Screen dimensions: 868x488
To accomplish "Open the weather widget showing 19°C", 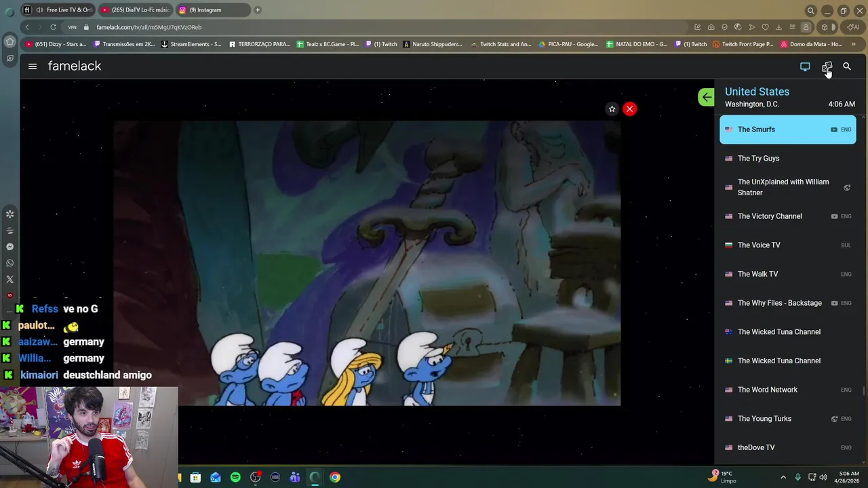I will click(x=722, y=477).
